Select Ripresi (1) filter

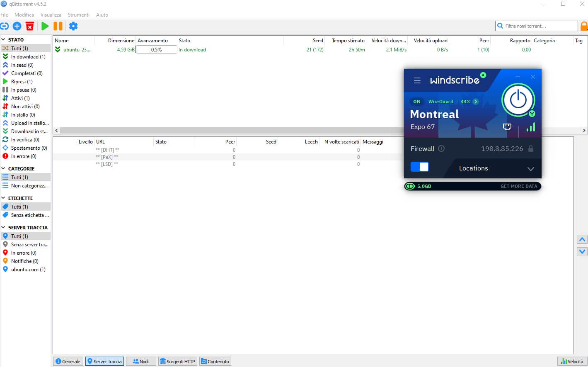[x=26, y=82]
